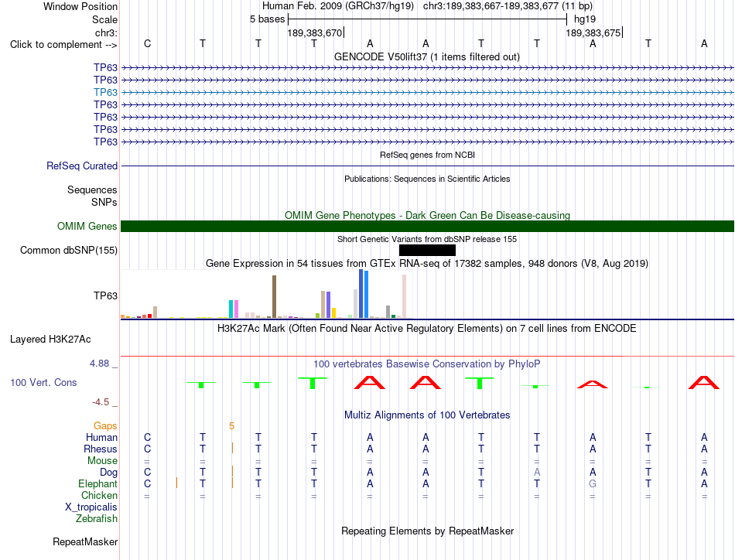Click the 100 Vert. Cons track label

pos(43,382)
